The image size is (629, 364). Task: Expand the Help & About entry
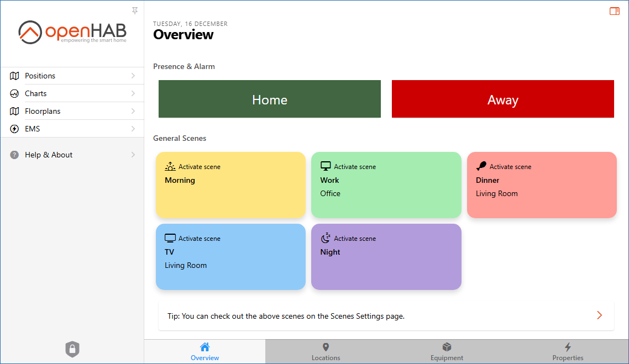pos(133,155)
